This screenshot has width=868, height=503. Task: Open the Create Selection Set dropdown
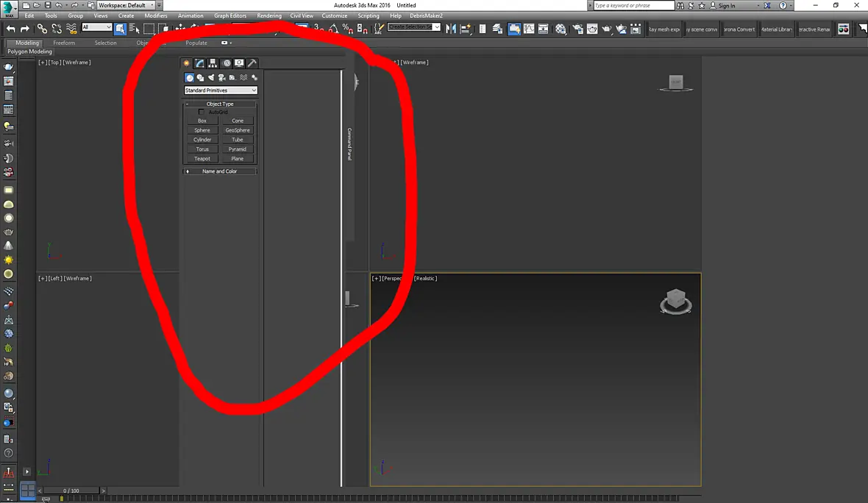tap(413, 26)
